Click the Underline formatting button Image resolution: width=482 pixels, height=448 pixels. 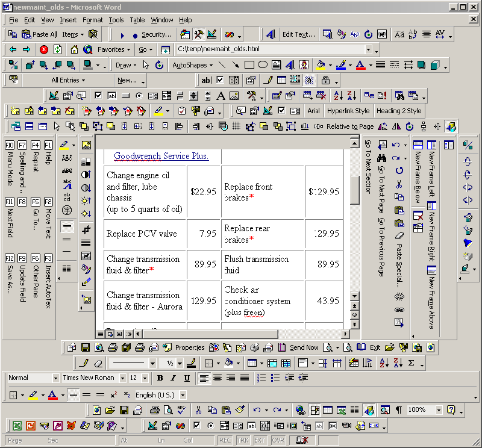pyautogui.click(x=187, y=378)
